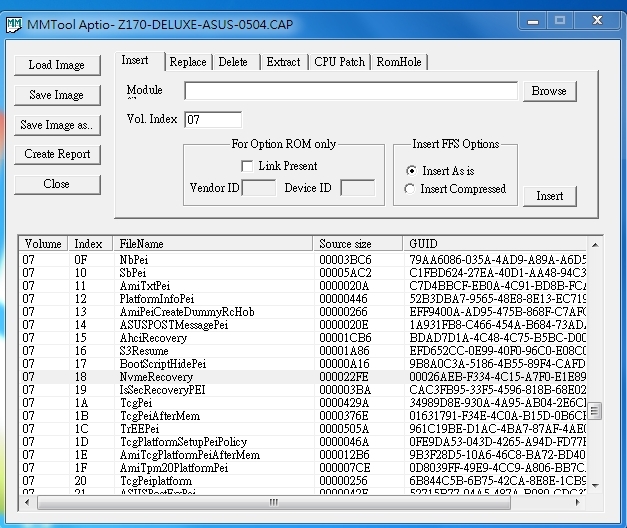Click the horizontal scroll right arrow

577,502
